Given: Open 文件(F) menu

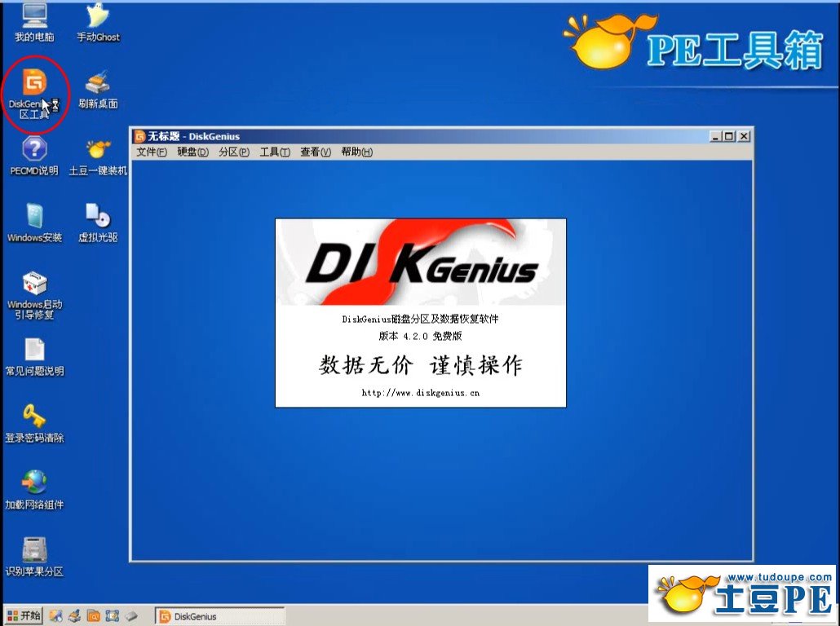Looking at the screenshot, I should pos(152,152).
